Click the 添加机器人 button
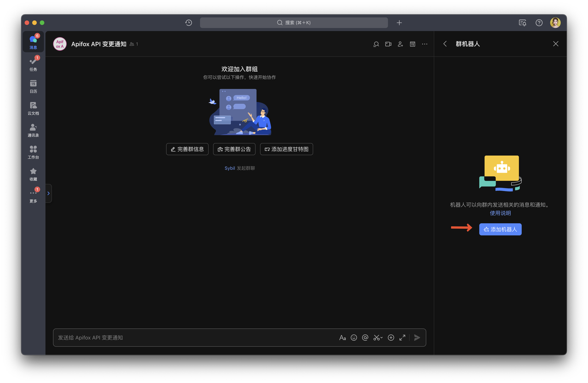 (500, 229)
